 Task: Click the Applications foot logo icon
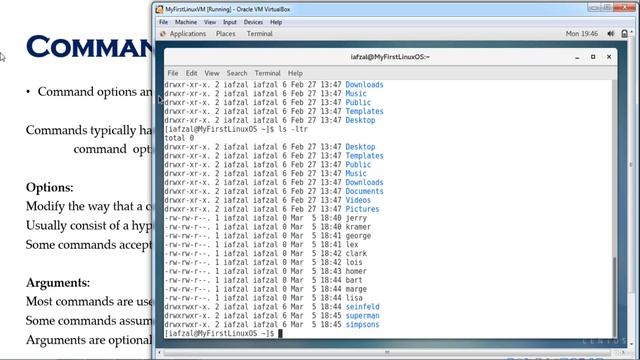[x=163, y=33]
